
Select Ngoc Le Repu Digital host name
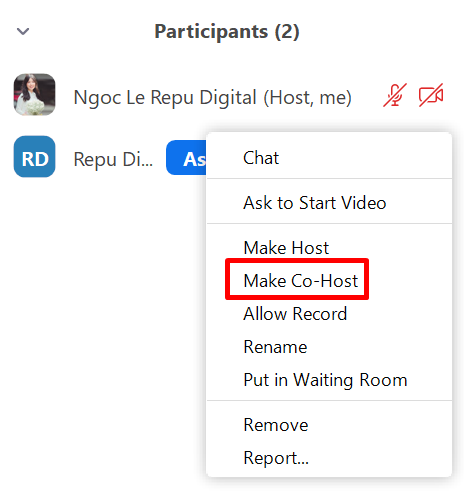tap(212, 97)
